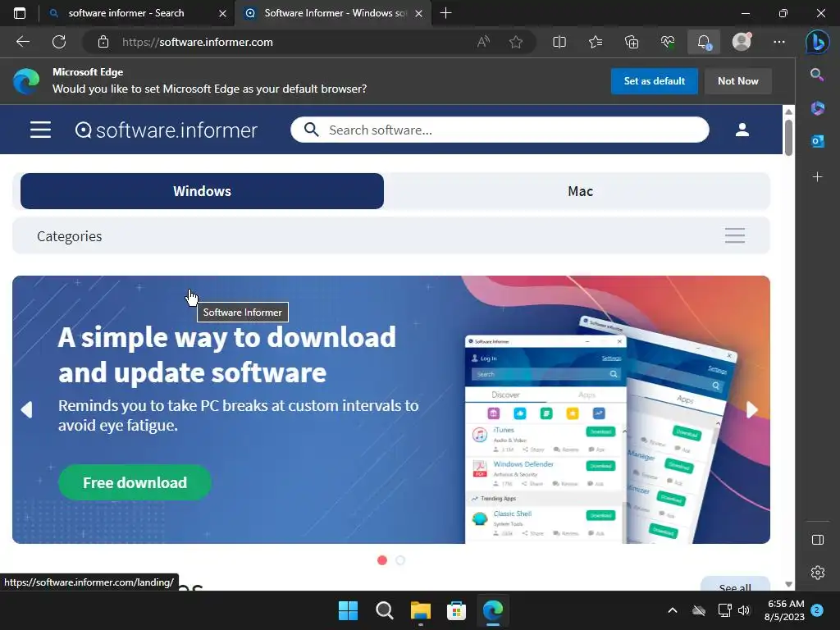Open Settings and more ellipsis menu
This screenshot has height=630, width=840.
(x=779, y=42)
